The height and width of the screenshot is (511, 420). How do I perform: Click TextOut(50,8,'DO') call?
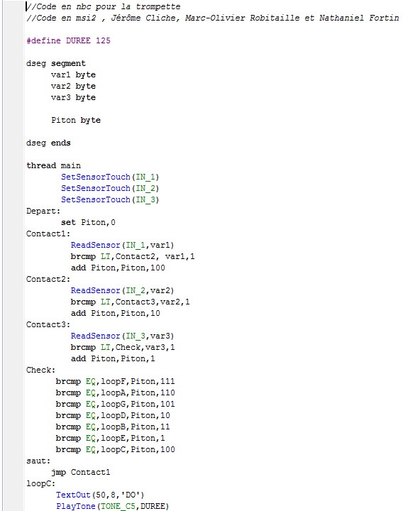pos(100,495)
